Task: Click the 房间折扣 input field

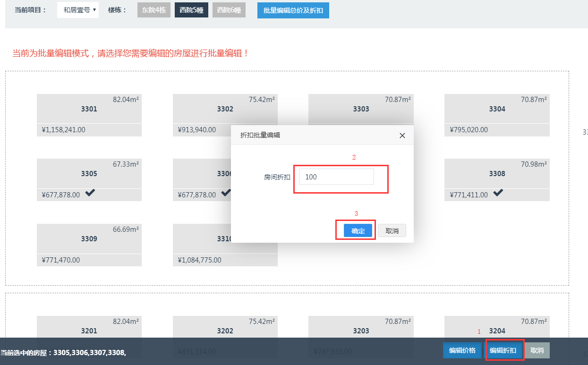Action: pos(336,177)
